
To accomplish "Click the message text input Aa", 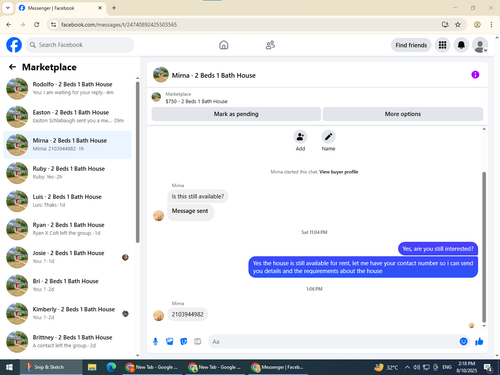I will (333, 342).
